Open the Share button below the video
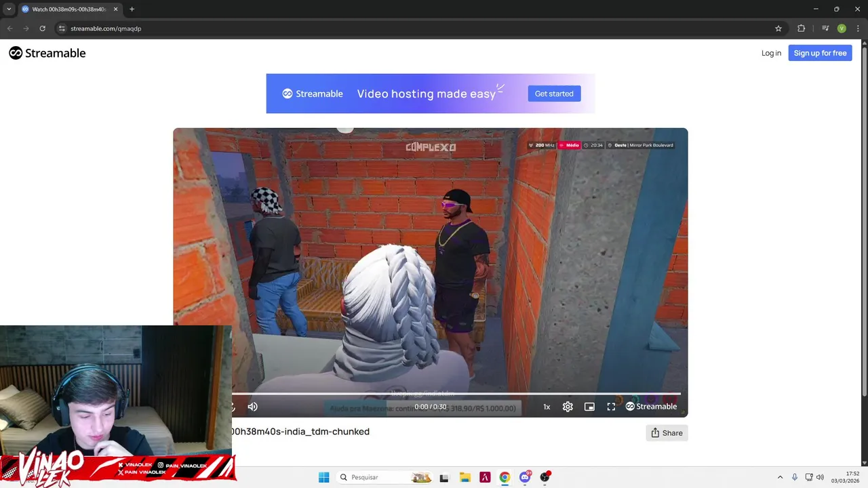The image size is (868, 488). [667, 433]
